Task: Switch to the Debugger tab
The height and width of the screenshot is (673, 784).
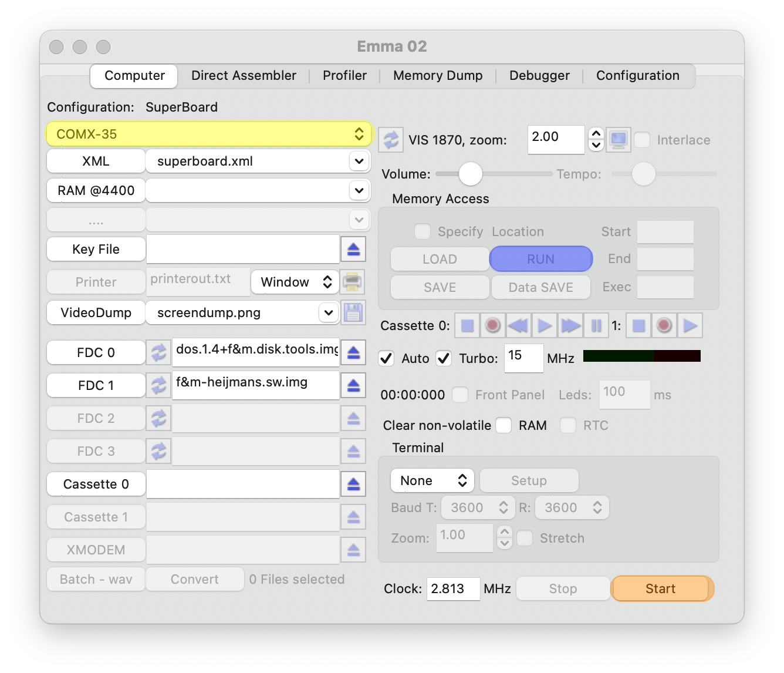Action: [539, 76]
